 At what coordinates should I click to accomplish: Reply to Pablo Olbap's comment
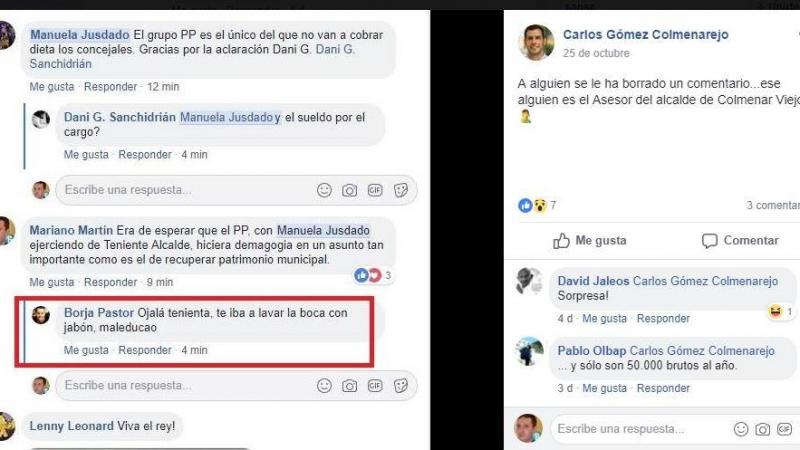(x=663, y=388)
